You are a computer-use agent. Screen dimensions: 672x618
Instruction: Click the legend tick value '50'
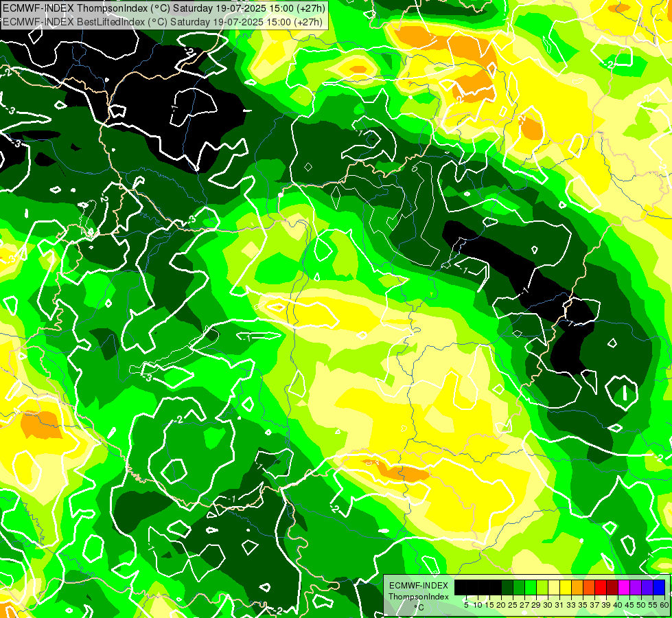coord(642,605)
